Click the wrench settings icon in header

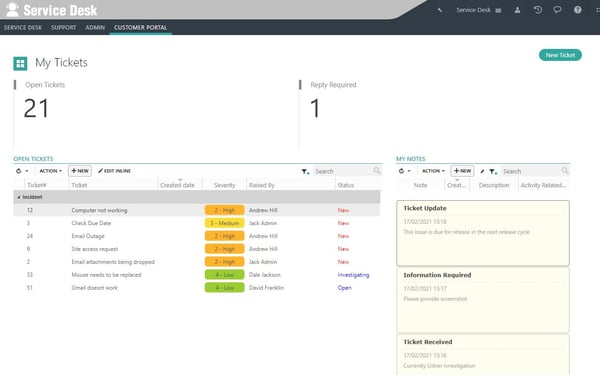440,10
